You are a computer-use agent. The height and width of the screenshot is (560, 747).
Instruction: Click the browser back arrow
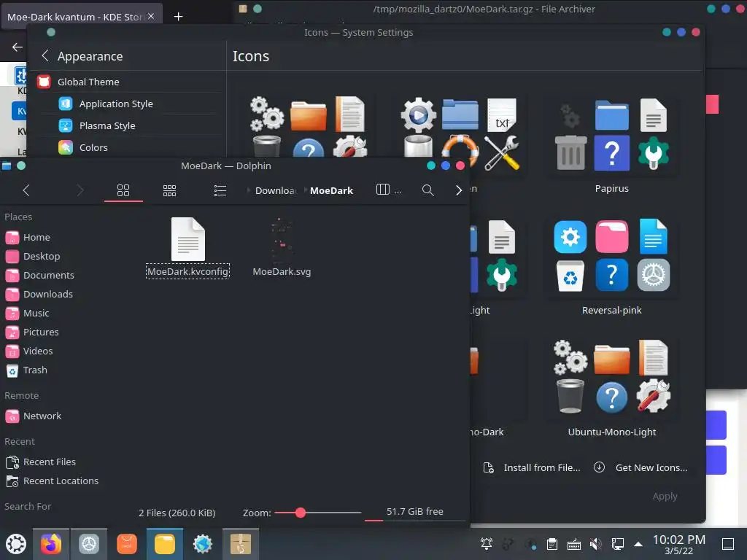point(18,47)
